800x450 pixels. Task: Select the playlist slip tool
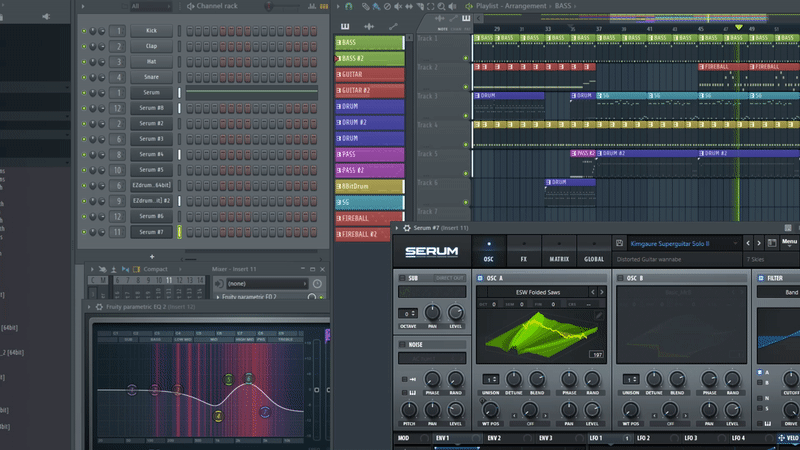(409, 6)
